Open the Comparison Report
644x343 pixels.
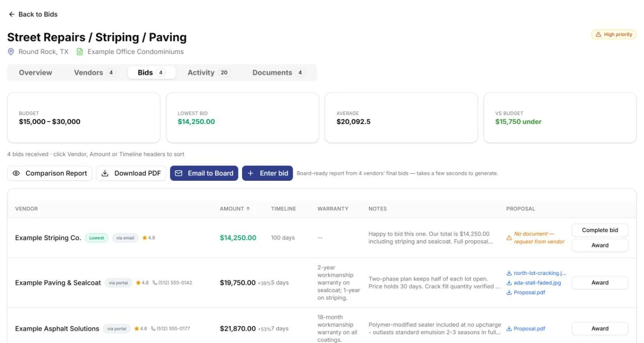pos(50,173)
